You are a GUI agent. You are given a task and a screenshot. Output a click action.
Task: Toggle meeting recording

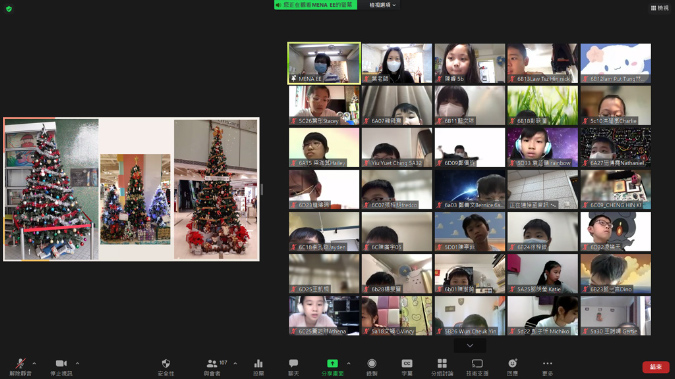pos(372,367)
